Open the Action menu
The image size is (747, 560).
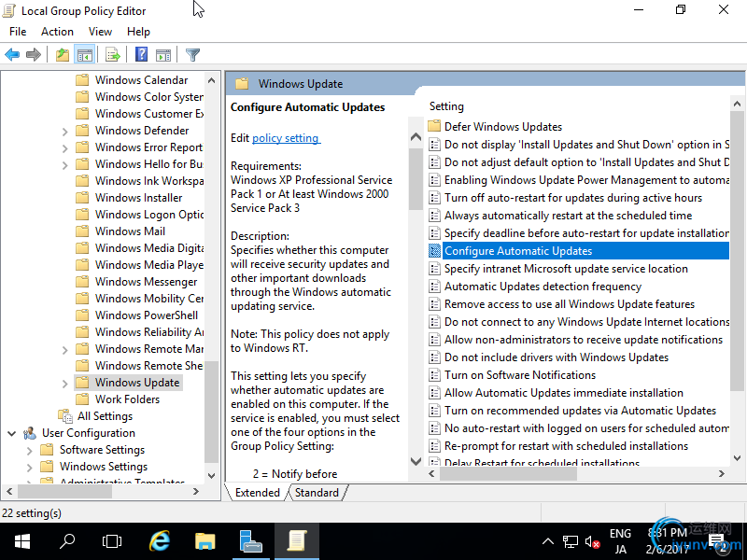[57, 32]
